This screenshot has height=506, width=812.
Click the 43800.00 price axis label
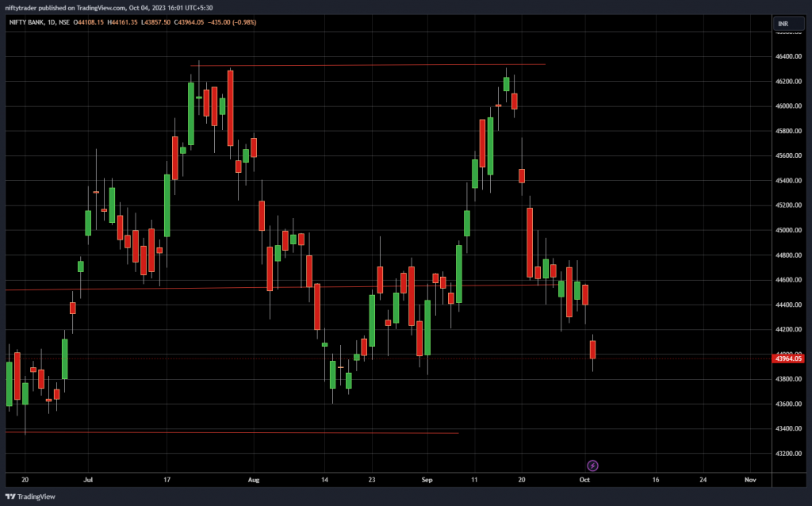(x=788, y=379)
